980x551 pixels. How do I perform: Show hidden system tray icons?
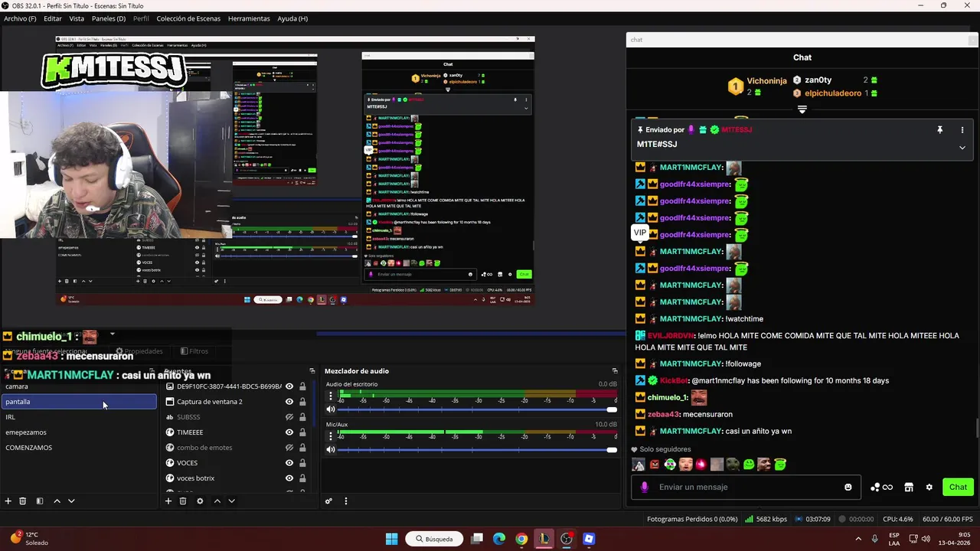coord(857,539)
